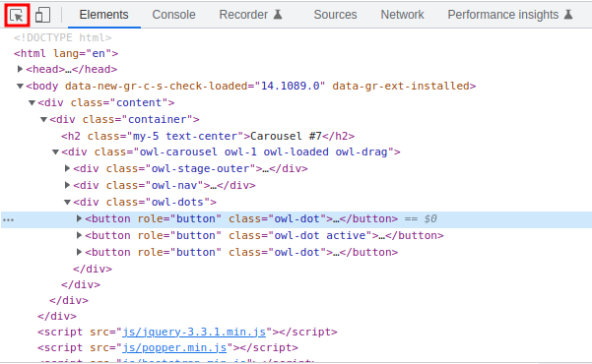Open the three-dot menu on selected row
The width and height of the screenshot is (592, 364).
pos(8,220)
